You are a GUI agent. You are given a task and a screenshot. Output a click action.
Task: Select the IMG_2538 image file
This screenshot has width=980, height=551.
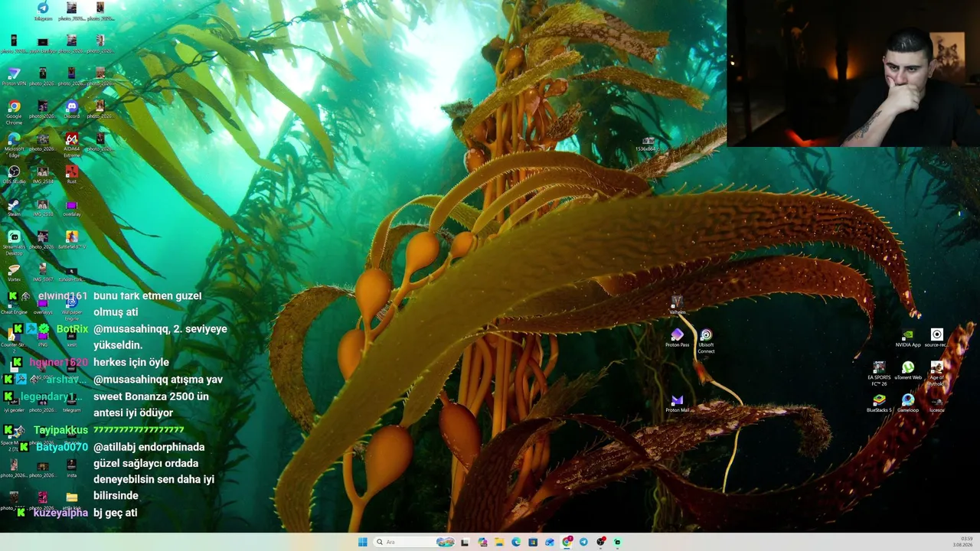point(43,207)
